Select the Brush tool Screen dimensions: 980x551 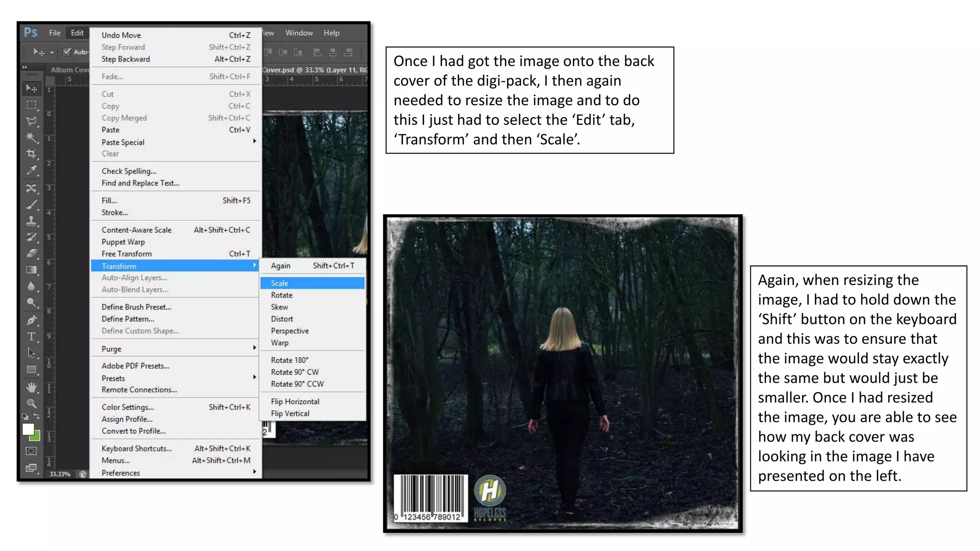point(32,205)
